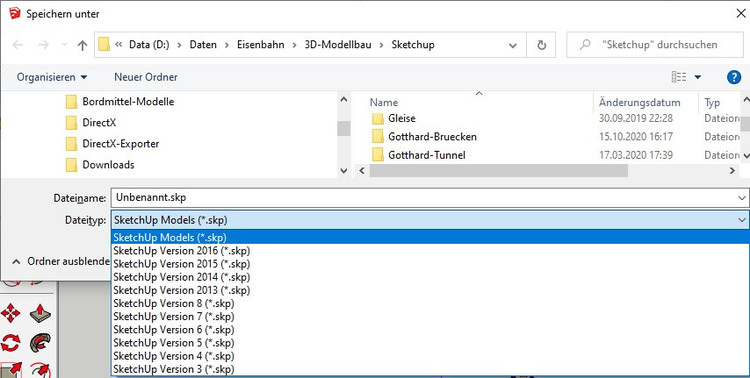This screenshot has width=750, height=378.
Task: Choose SketchUp Models (*.skp) highlighted list option
Action: pyautogui.click(x=430, y=237)
